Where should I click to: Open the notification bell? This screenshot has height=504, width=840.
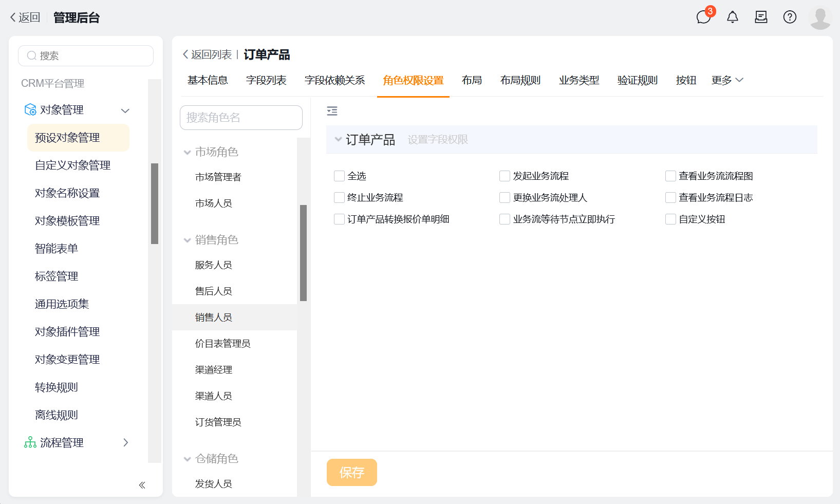733,17
